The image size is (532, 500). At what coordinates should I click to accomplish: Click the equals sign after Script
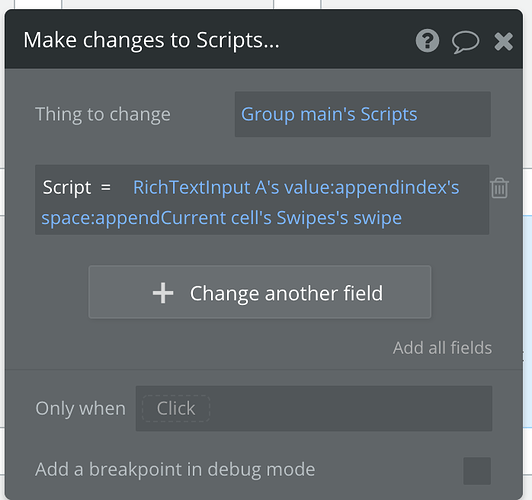tap(106, 187)
